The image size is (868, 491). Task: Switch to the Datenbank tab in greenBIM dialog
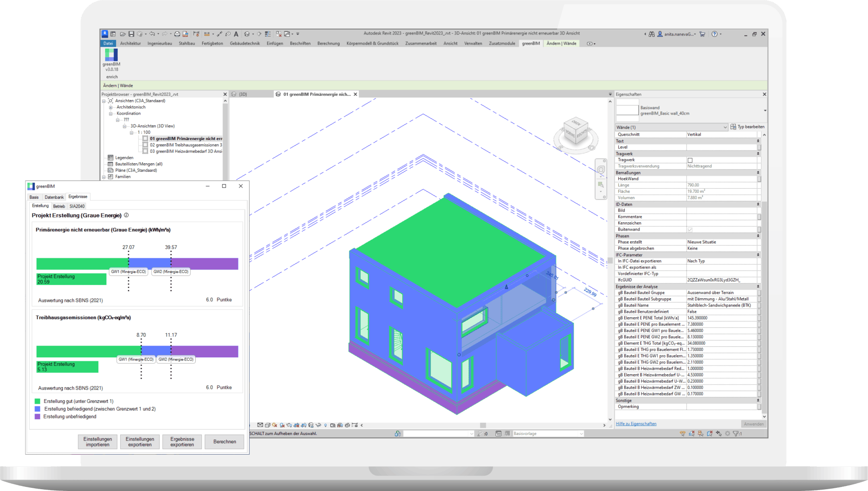[x=54, y=197]
